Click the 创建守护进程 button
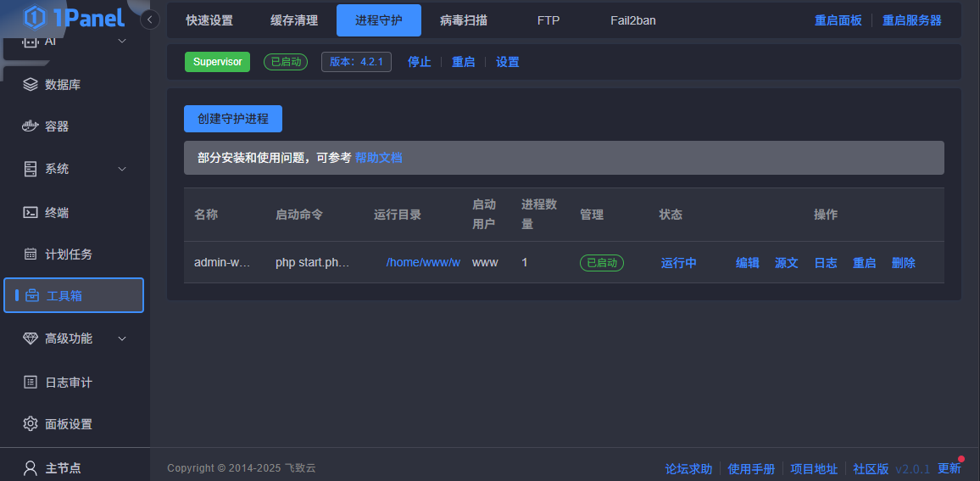Screen dimensions: 980x481 233,119
